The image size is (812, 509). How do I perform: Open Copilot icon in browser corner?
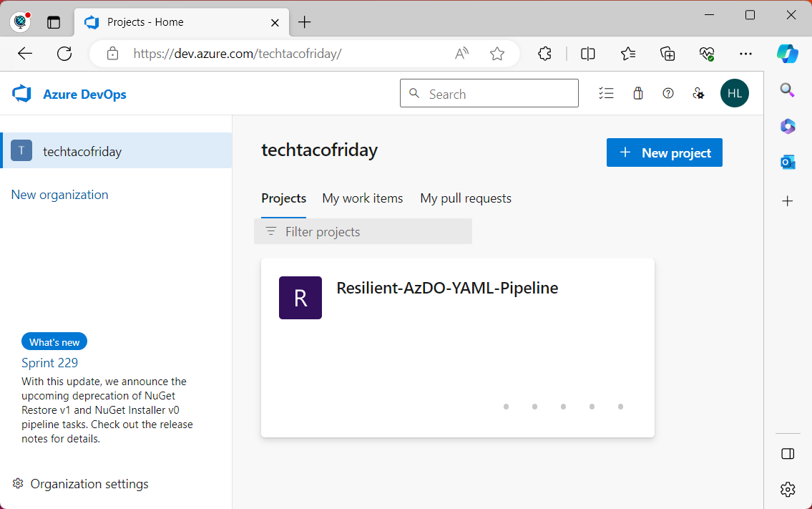coord(787,54)
